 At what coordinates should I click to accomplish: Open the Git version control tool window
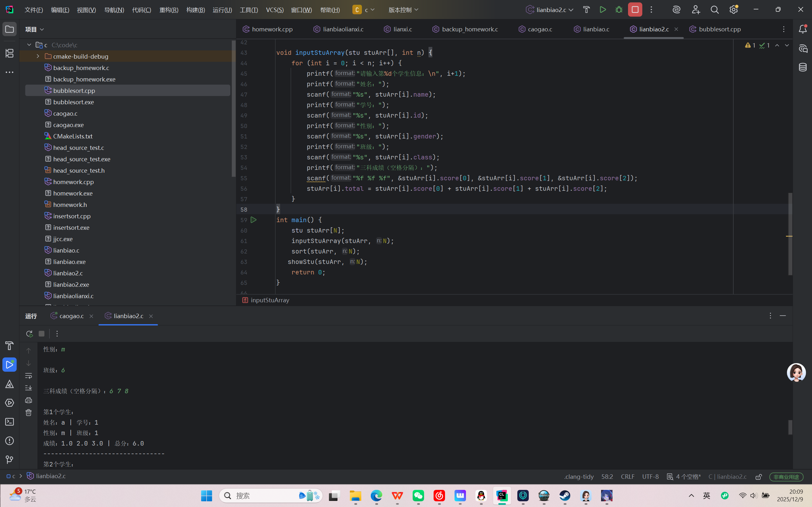[10, 459]
